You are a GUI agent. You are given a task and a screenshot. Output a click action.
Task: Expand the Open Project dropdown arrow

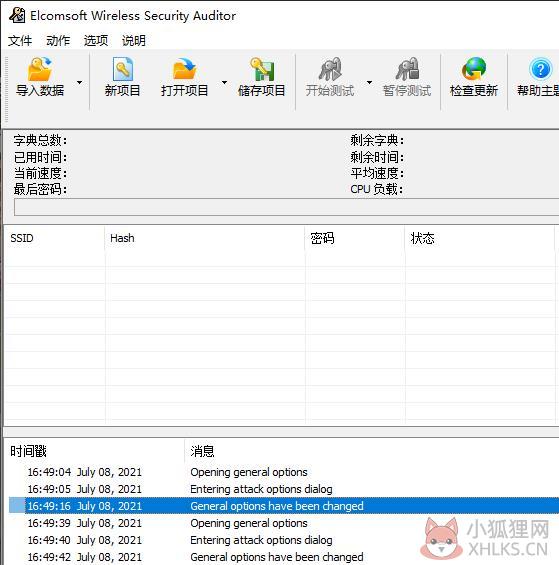(225, 83)
